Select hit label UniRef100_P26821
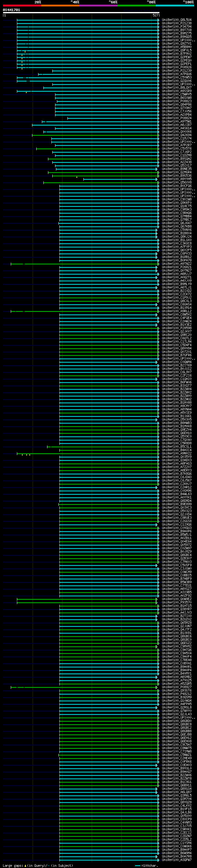The image size is (197, 868). click(177, 267)
